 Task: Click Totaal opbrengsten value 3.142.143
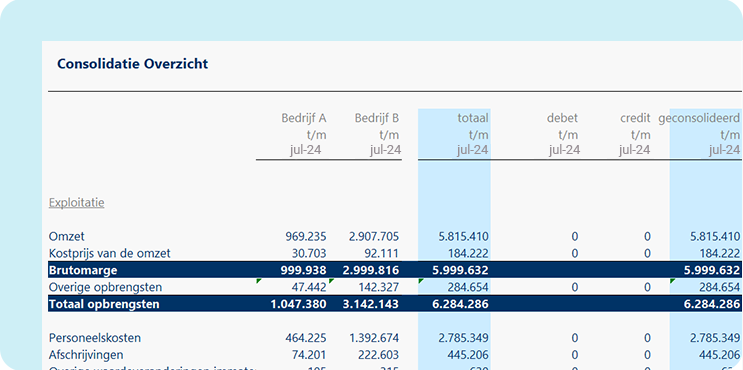[x=371, y=304]
